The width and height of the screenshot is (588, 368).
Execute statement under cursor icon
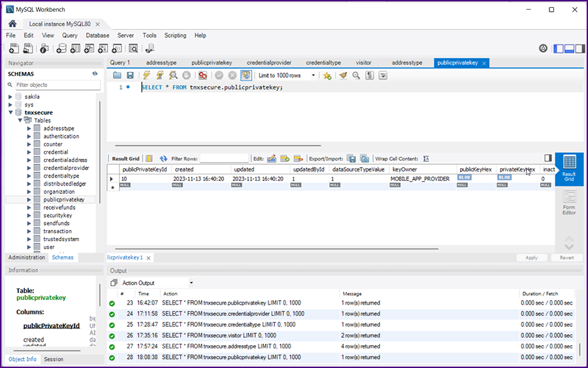pos(160,75)
